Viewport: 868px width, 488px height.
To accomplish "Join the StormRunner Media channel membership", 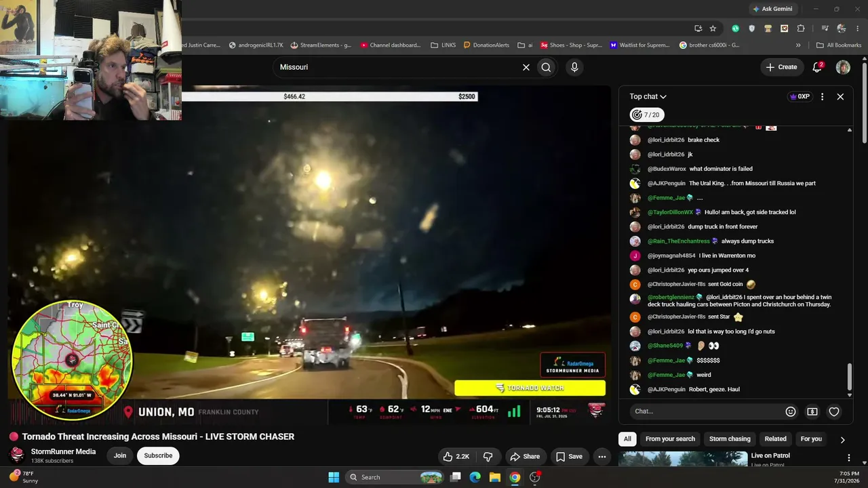I will click(x=120, y=455).
